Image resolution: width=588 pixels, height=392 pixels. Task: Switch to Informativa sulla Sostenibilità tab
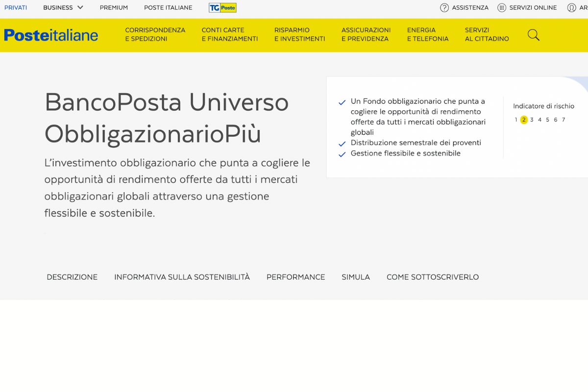tap(182, 277)
